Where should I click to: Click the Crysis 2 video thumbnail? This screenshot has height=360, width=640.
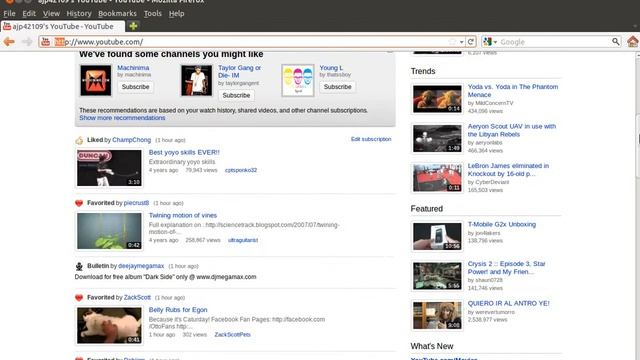pos(437,276)
